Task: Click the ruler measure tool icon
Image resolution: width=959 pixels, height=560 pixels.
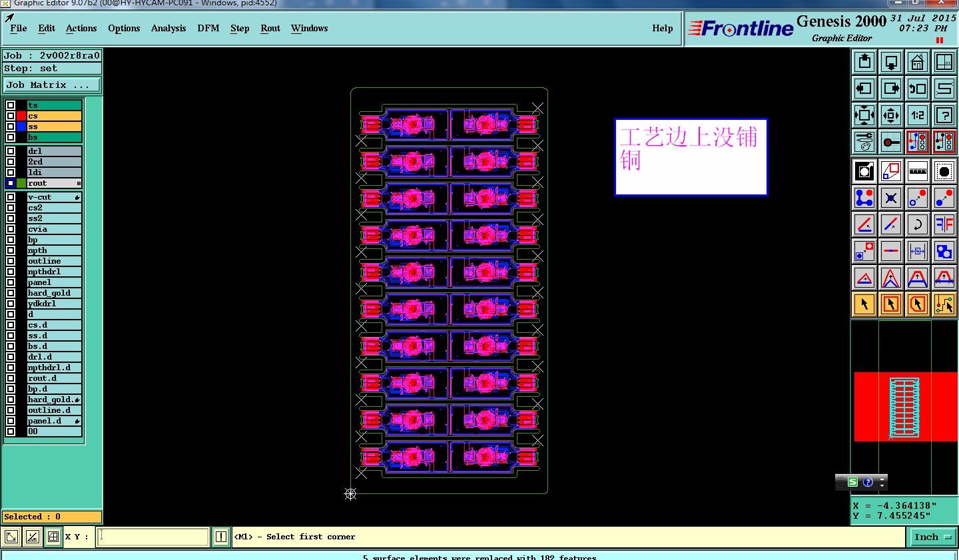Action: pyautogui.click(x=918, y=171)
